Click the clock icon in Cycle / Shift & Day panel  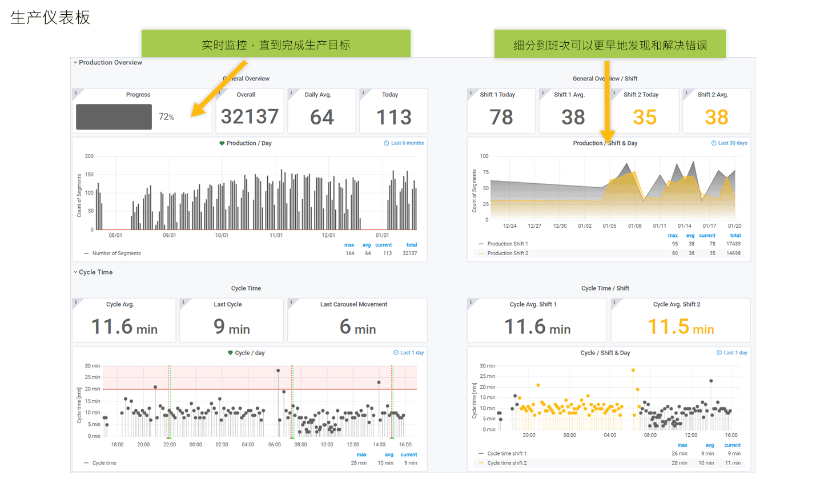pos(720,353)
